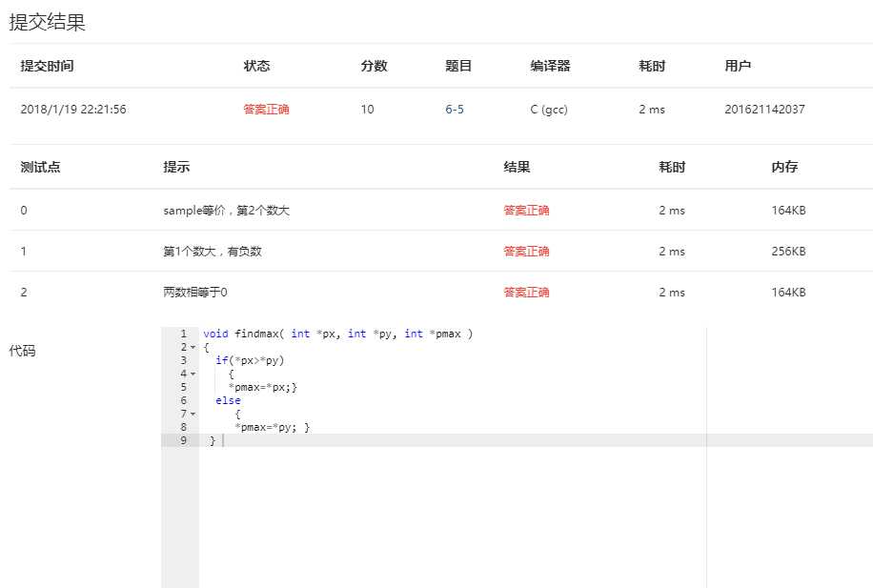This screenshot has height=588, width=873.
Task: Click test point 0 hint sample等价，第2个数大
Action: [x=226, y=211]
